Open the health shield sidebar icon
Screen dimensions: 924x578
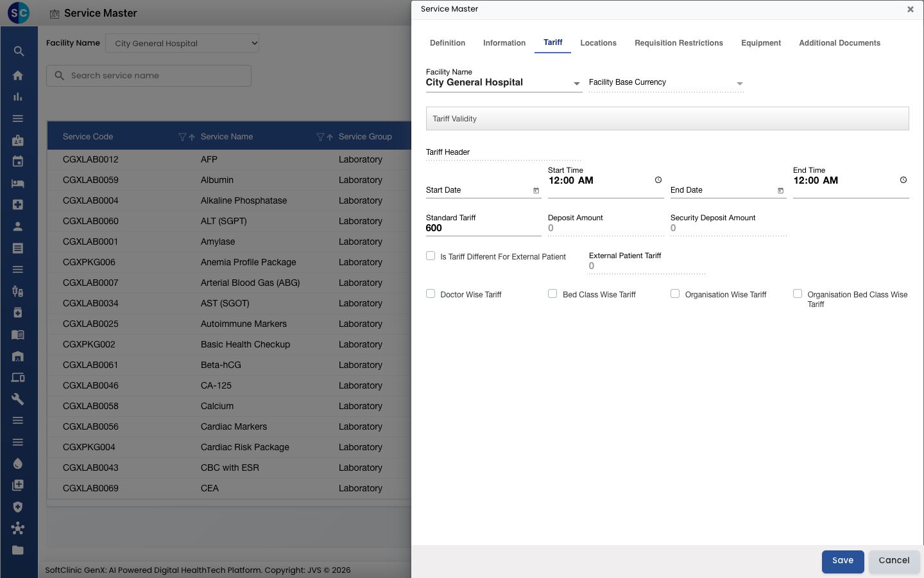[x=18, y=507]
